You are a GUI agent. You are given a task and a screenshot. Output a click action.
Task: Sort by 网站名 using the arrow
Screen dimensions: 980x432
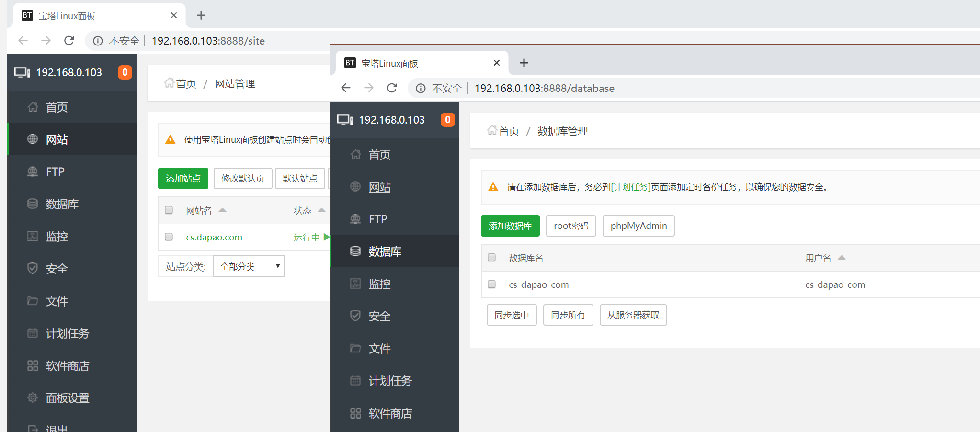[x=222, y=210]
